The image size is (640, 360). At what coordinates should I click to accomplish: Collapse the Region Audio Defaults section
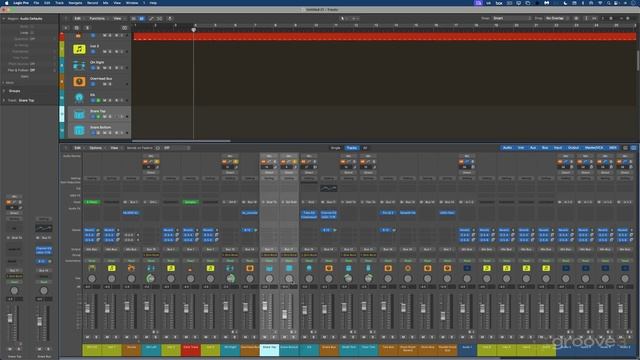tap(4, 19)
